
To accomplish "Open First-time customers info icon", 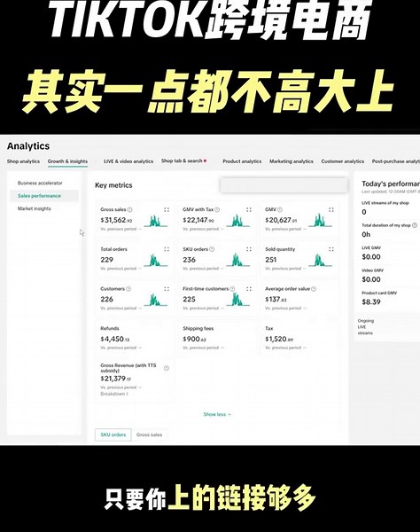I will pyautogui.click(x=232, y=289).
